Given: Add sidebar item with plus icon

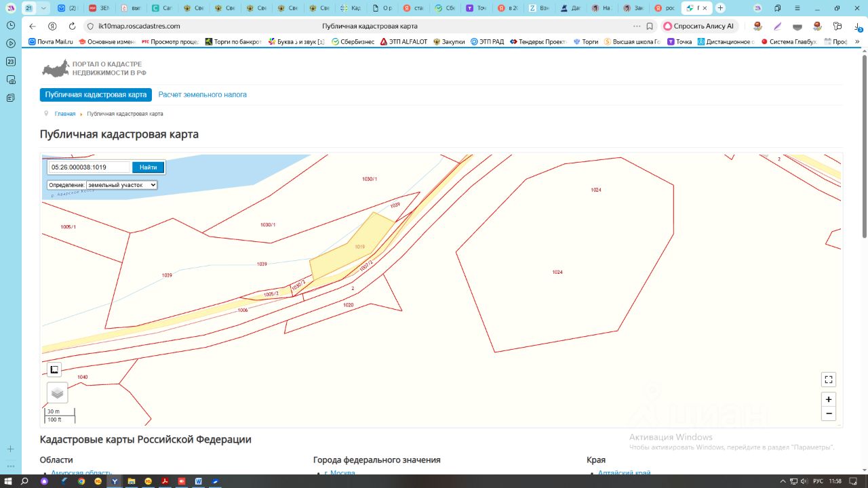Looking at the screenshot, I should (10, 449).
